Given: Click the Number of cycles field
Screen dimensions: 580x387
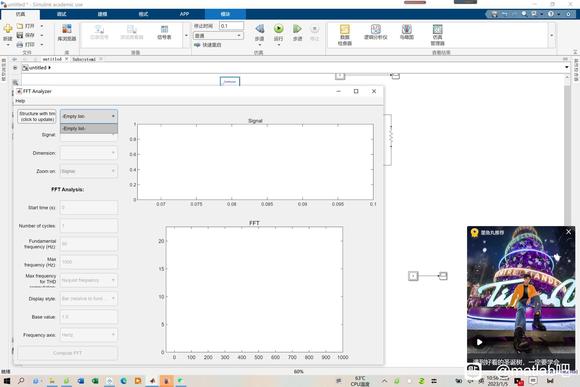Looking at the screenshot, I should tap(89, 225).
